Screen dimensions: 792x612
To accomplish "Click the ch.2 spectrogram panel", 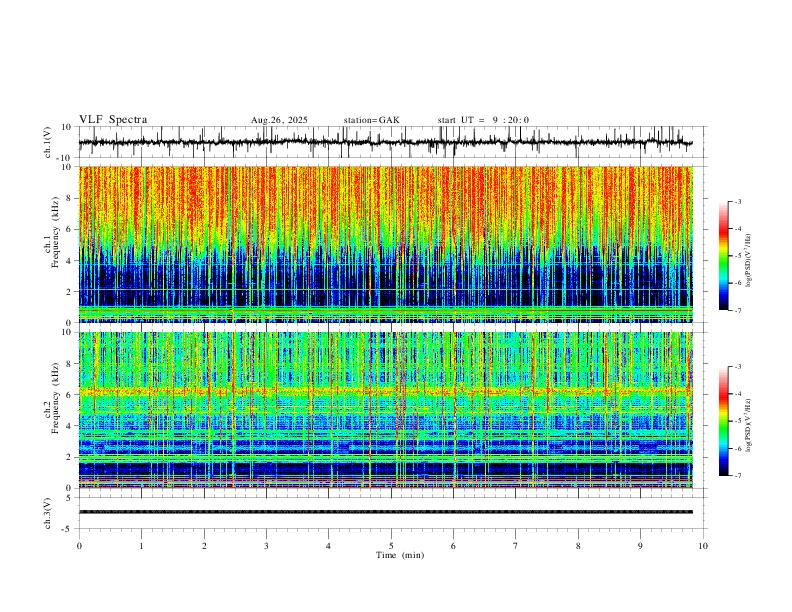I will tap(385, 410).
